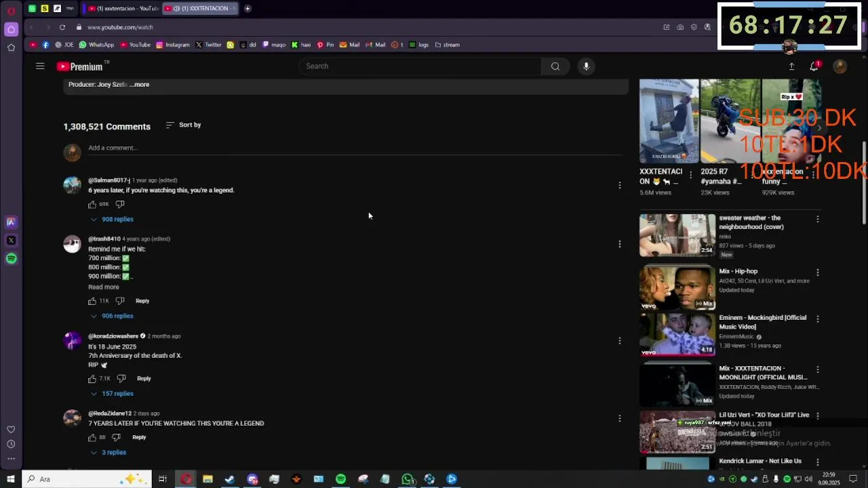
Task: Go to YouTube Premium home logo
Action: (80, 66)
